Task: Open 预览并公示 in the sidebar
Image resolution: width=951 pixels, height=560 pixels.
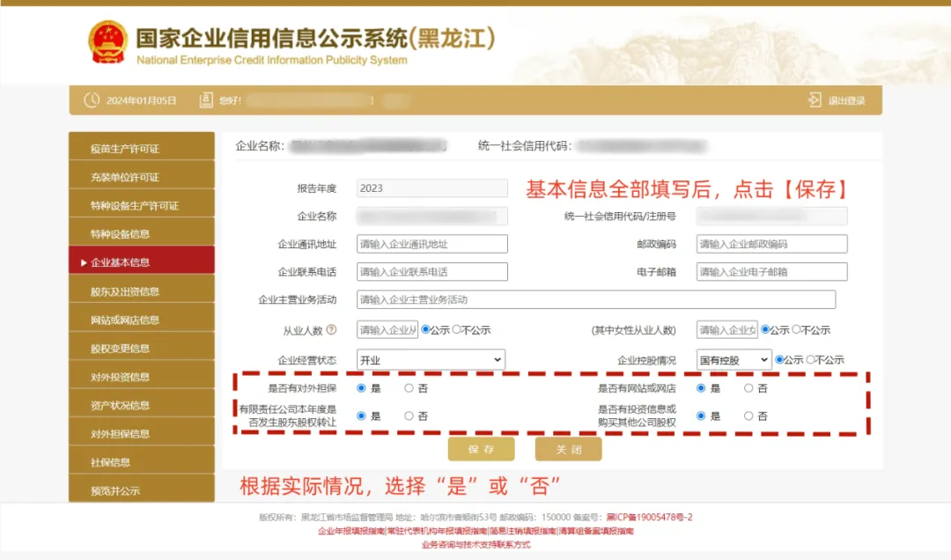Action: click(x=142, y=490)
